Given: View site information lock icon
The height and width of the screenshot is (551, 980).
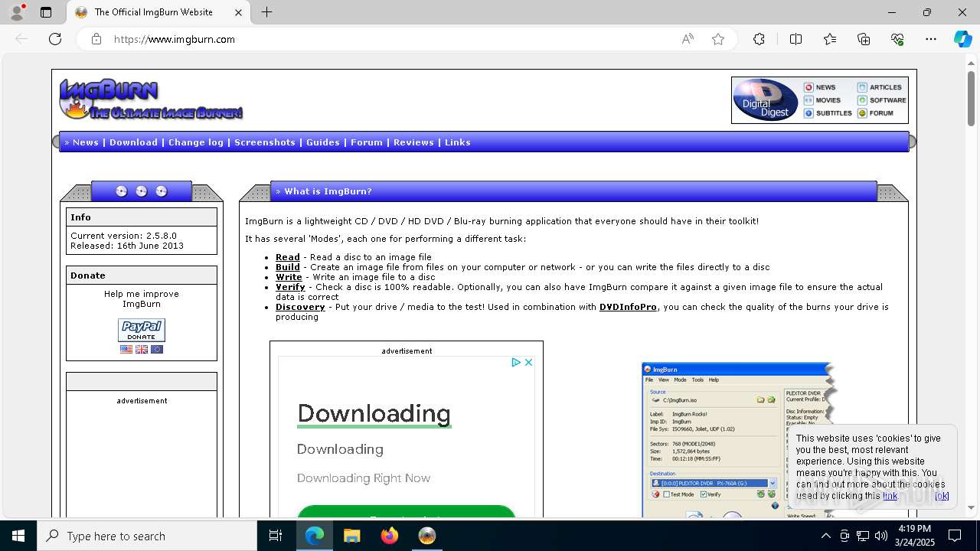Looking at the screenshot, I should tap(96, 39).
